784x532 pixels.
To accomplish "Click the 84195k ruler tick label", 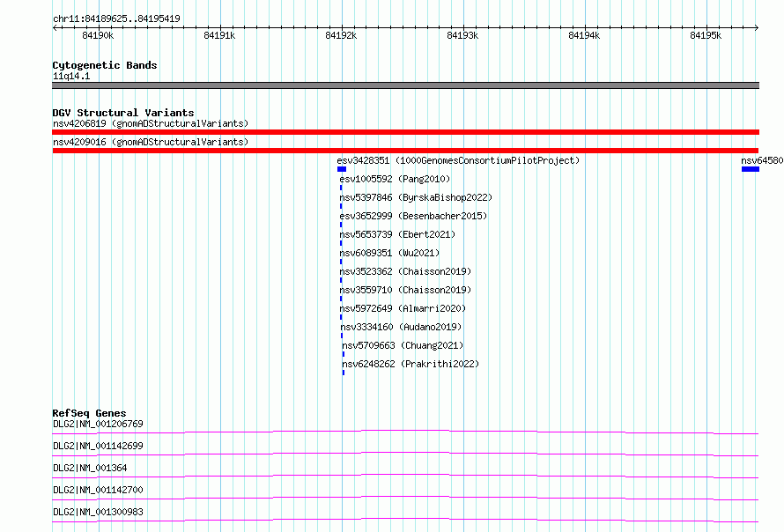I will pyautogui.click(x=706, y=35).
